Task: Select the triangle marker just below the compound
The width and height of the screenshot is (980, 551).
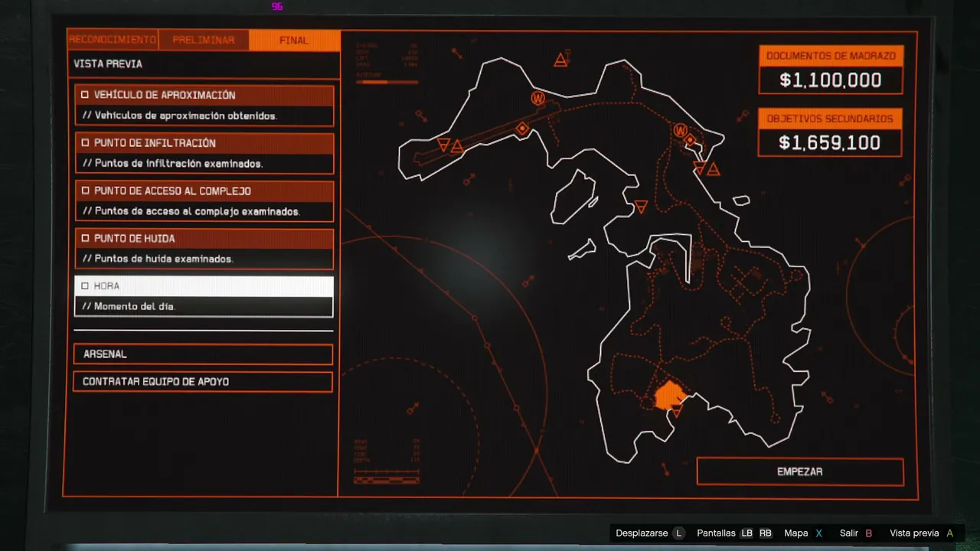Action: 676,412
